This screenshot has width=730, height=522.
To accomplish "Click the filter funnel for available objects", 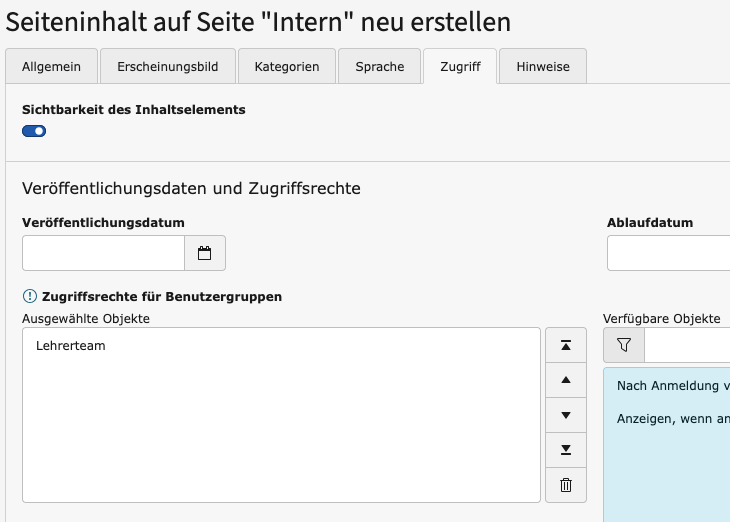I will [624, 345].
